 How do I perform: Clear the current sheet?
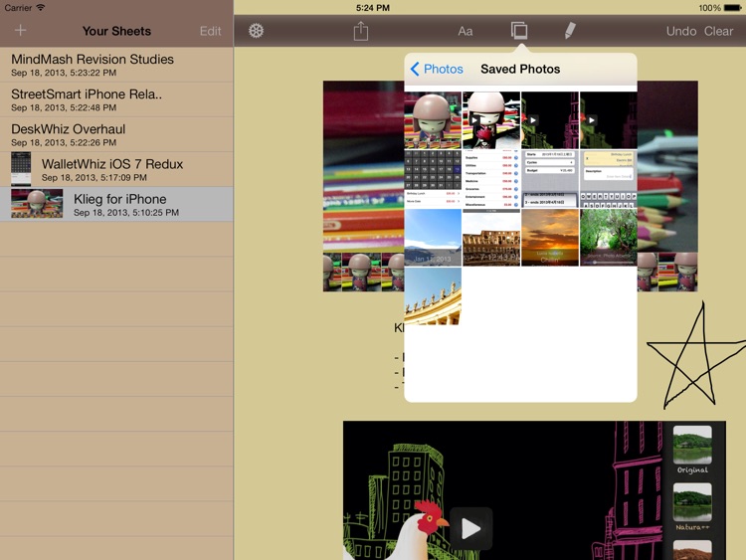tap(718, 31)
